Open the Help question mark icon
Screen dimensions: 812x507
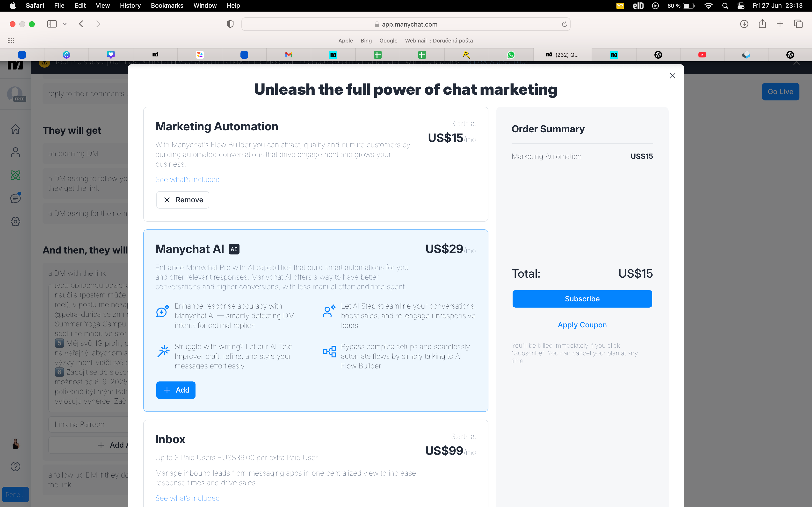15,466
